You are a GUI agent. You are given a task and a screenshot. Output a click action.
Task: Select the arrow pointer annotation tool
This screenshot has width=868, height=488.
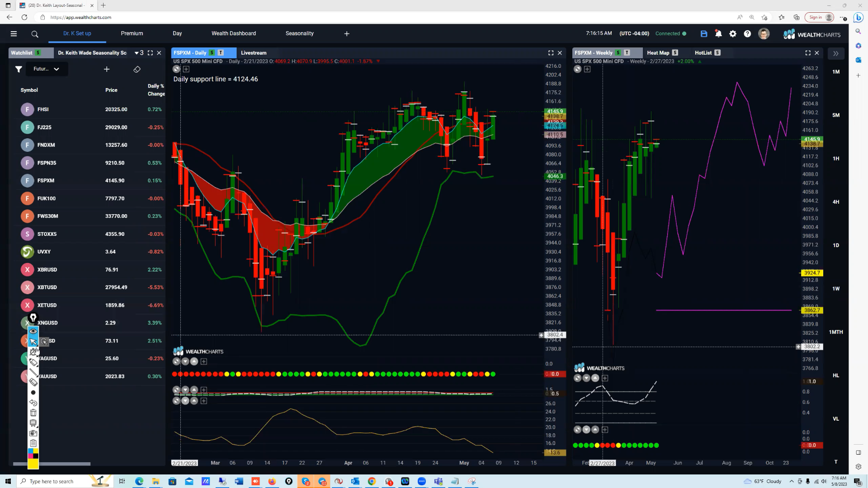pyautogui.click(x=33, y=342)
